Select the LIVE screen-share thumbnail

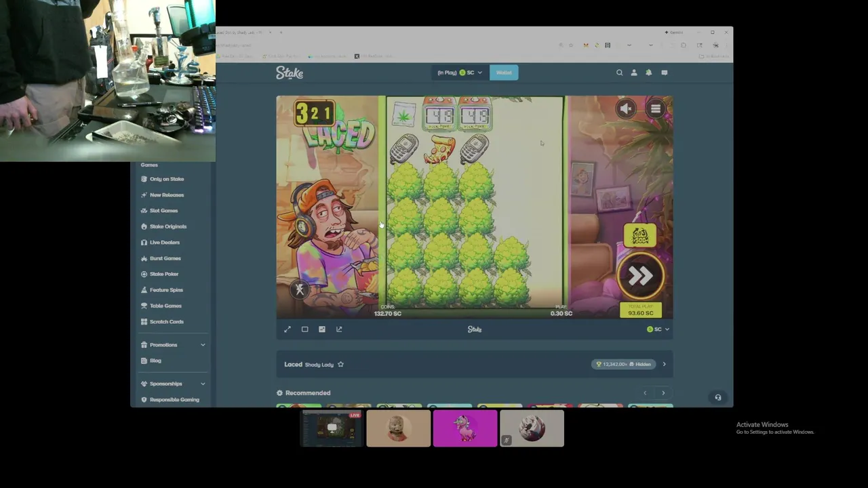pos(332,428)
